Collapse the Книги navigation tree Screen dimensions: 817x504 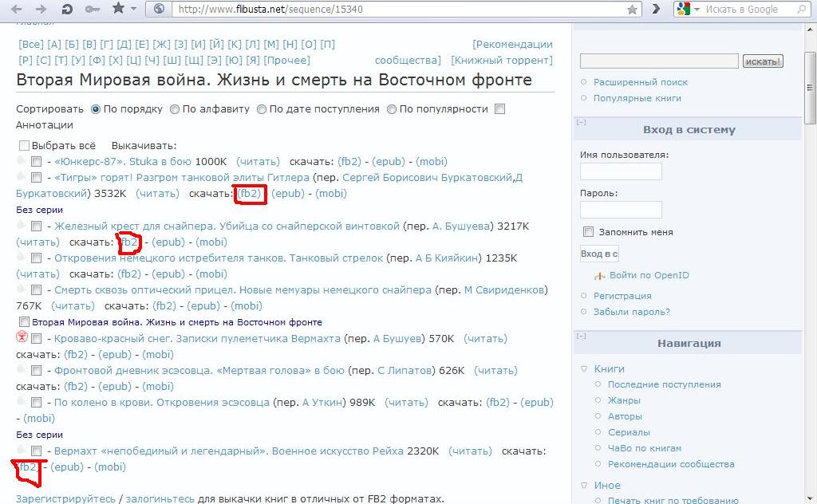pos(584,369)
